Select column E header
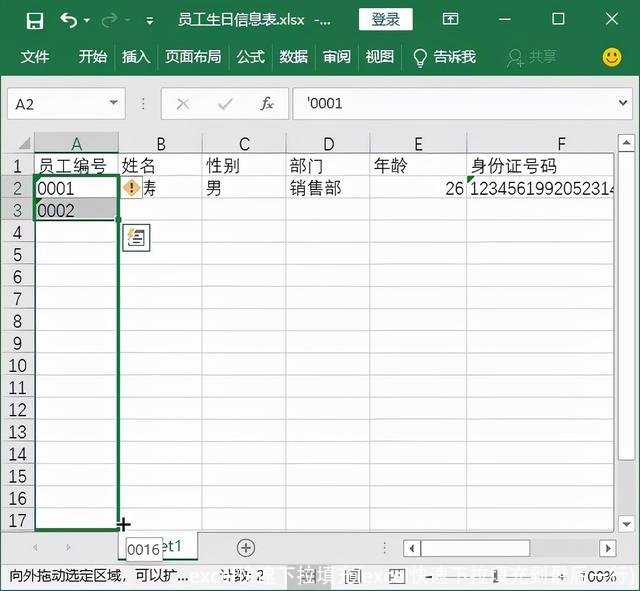This screenshot has width=640, height=591. point(418,144)
